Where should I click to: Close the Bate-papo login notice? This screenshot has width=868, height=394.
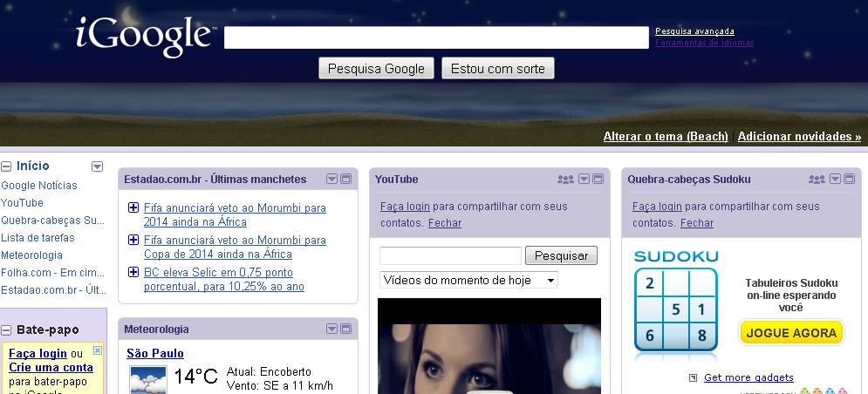coord(98,350)
